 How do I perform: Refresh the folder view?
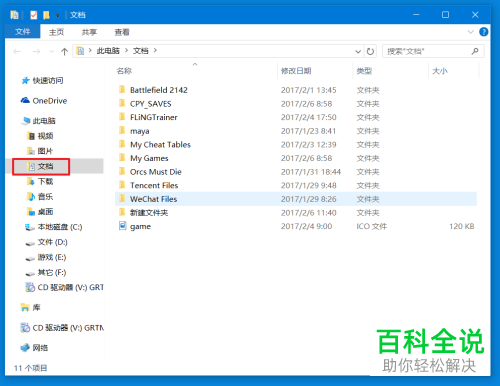pos(370,52)
